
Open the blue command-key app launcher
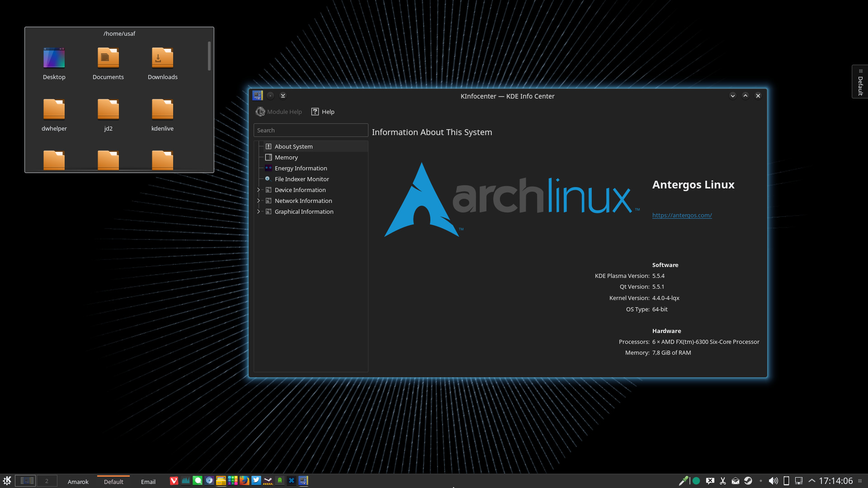click(x=292, y=481)
